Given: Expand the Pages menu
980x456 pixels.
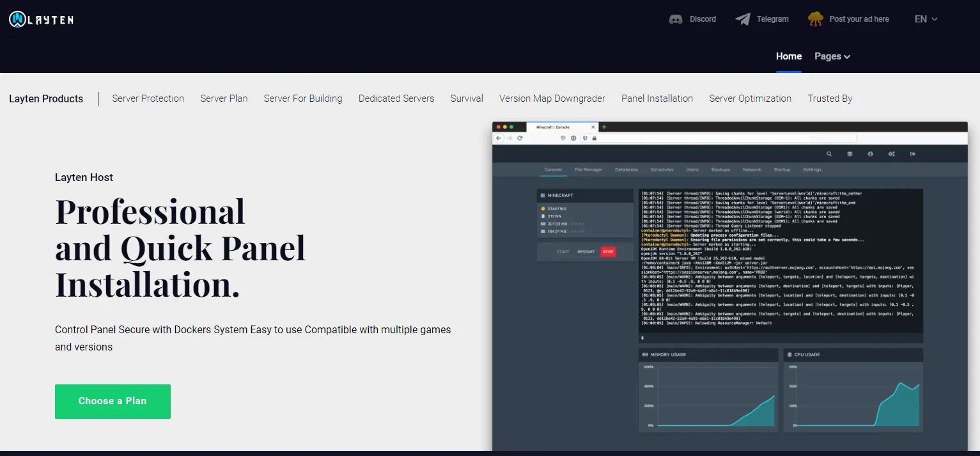Looking at the screenshot, I should [x=832, y=56].
